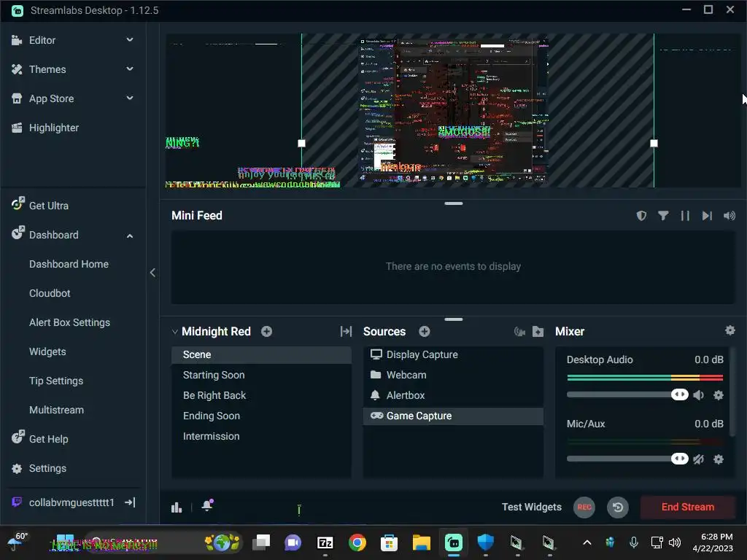Mute Desktop Audio speaker icon
This screenshot has height=560, width=747.
click(x=699, y=394)
